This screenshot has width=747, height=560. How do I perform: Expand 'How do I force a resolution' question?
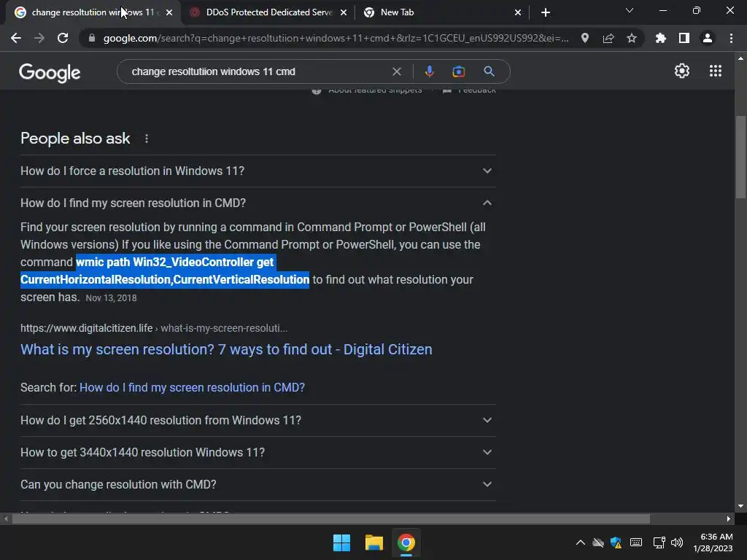pyautogui.click(x=258, y=171)
